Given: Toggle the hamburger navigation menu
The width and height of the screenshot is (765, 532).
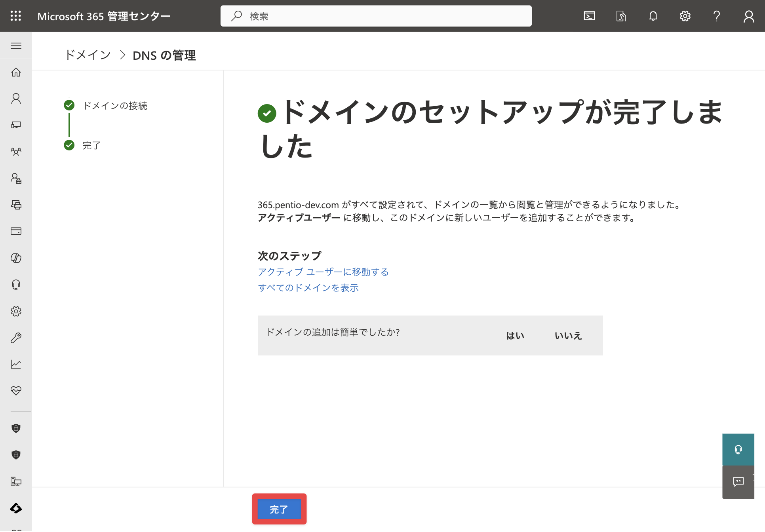Looking at the screenshot, I should tap(16, 46).
